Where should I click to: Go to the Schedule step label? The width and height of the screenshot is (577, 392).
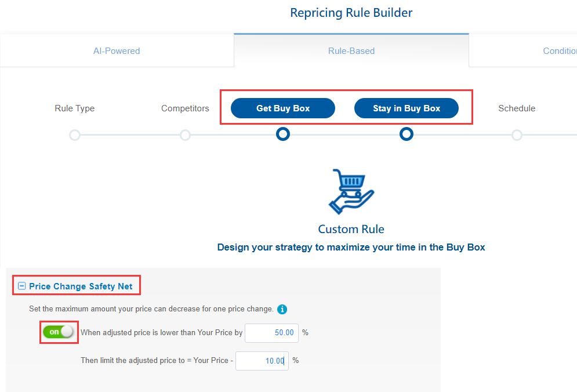click(517, 108)
